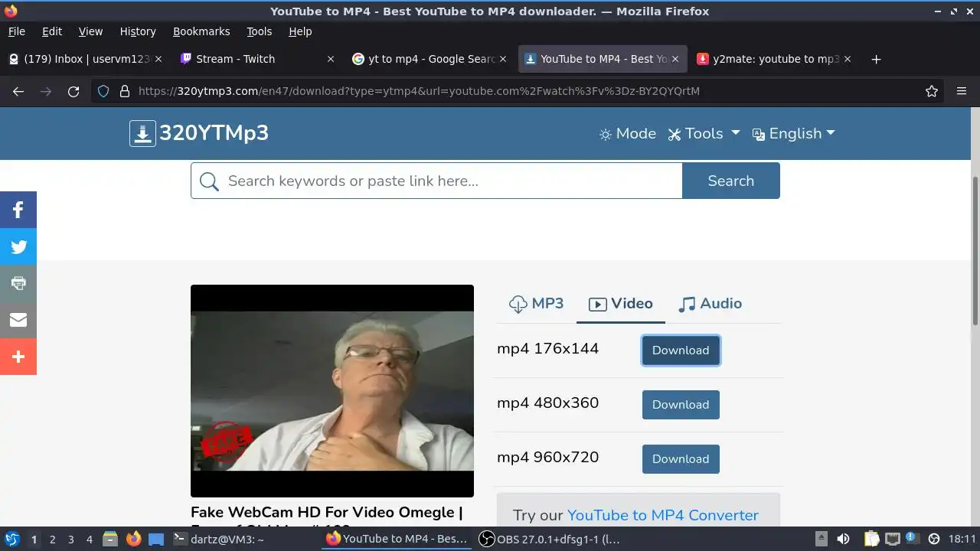Switch to workspace 3

click(x=70, y=539)
